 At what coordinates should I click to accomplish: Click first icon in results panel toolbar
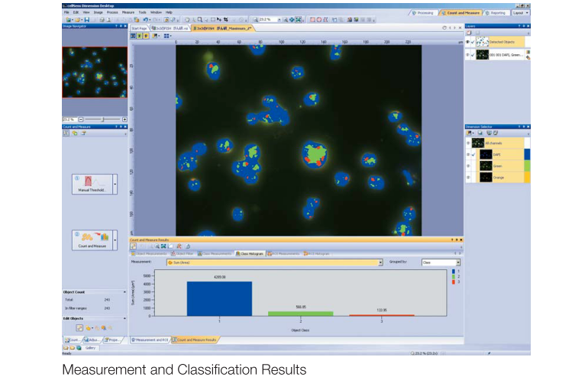pyautogui.click(x=134, y=246)
